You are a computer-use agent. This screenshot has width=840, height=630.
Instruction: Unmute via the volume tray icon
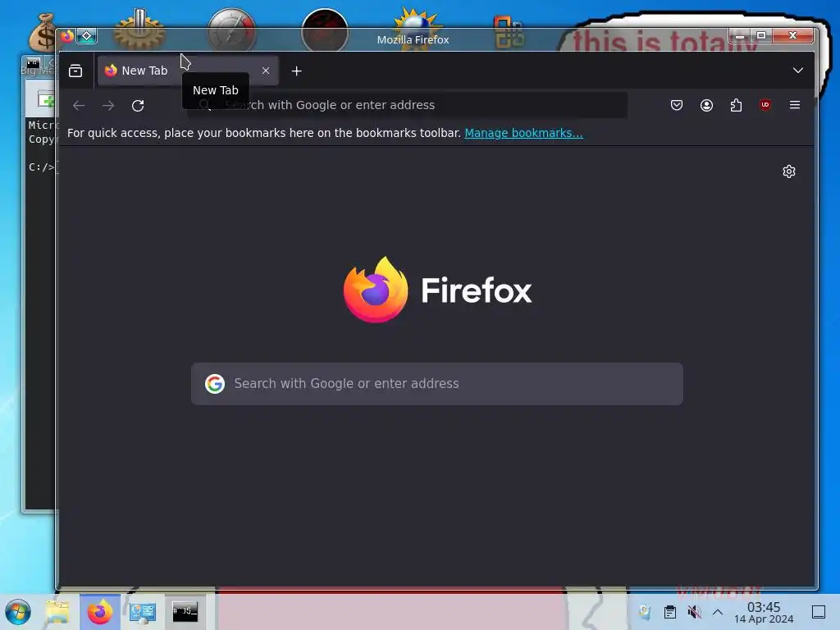click(x=694, y=612)
